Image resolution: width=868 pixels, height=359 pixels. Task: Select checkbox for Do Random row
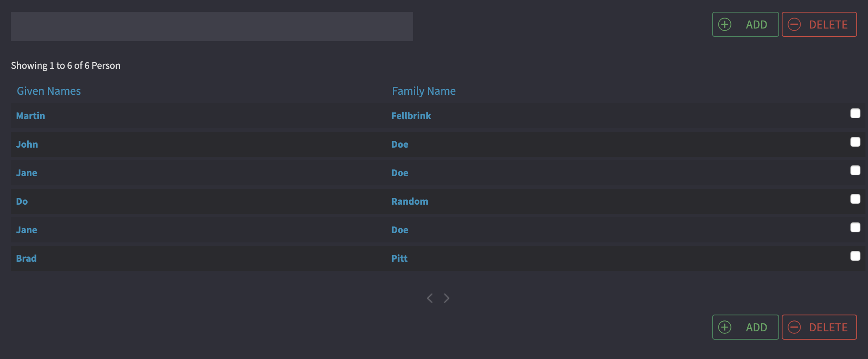point(855,199)
